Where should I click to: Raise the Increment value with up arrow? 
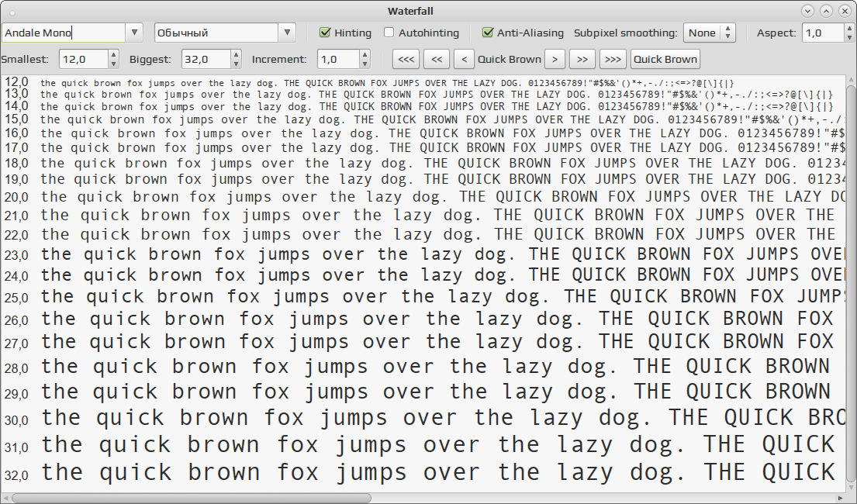click(x=365, y=54)
